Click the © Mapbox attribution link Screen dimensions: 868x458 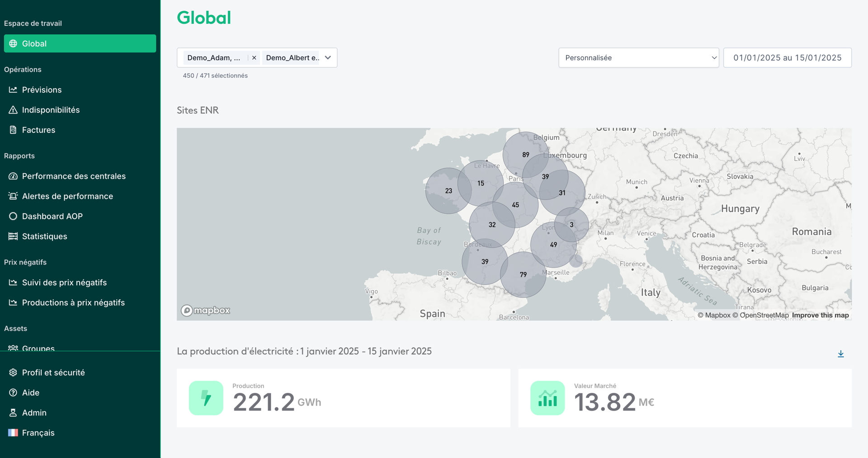[714, 315]
